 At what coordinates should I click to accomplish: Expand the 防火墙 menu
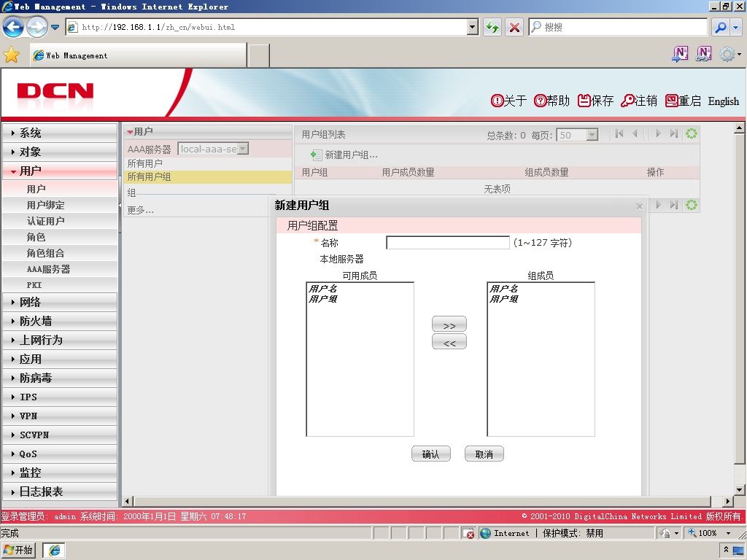click(60, 321)
